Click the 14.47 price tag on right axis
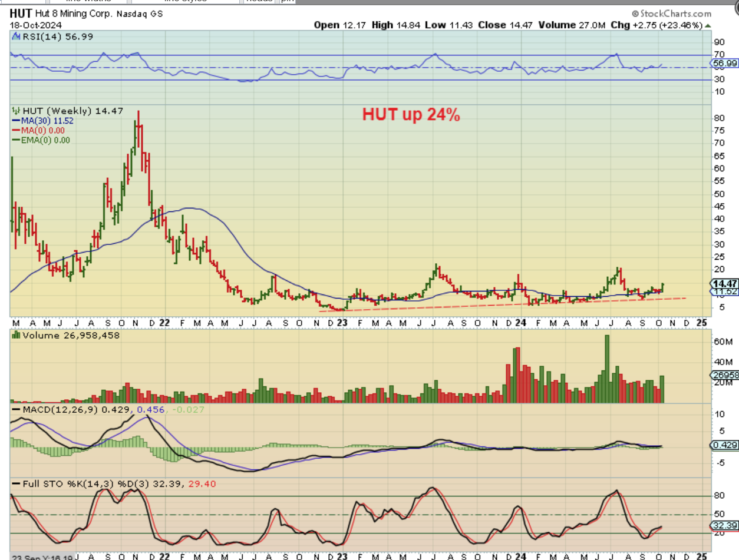739x560 pixels. click(x=725, y=283)
